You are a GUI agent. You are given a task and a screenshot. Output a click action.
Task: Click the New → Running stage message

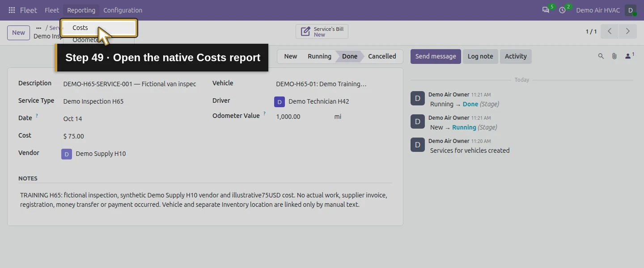[464, 127]
